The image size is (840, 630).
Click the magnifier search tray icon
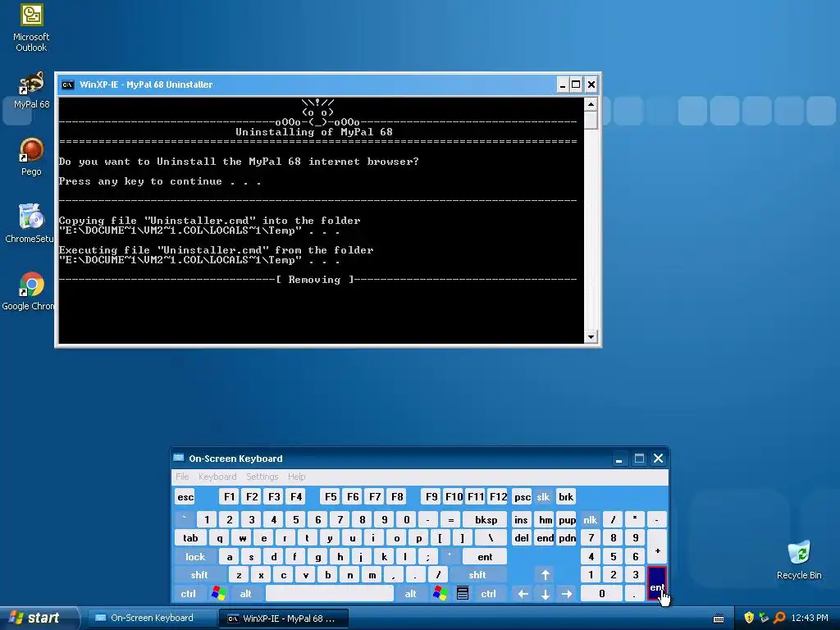click(779, 618)
